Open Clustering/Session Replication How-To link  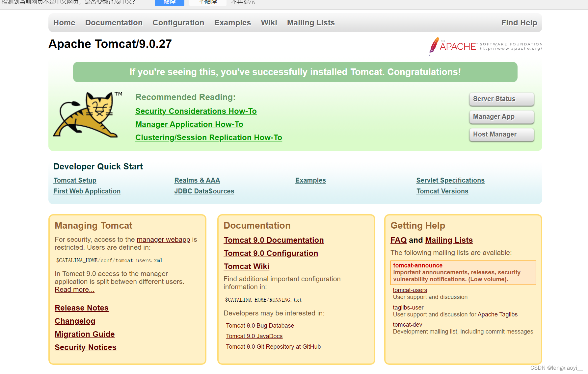(x=209, y=137)
